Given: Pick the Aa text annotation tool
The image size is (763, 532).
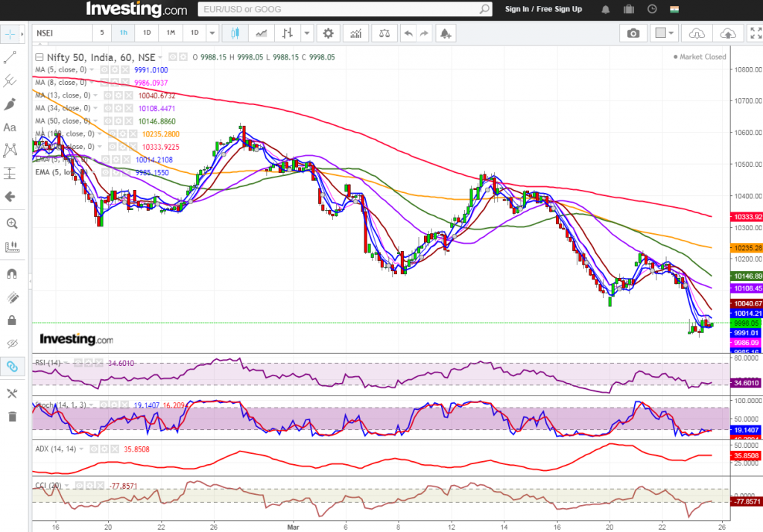Looking at the screenshot, I should pyautogui.click(x=10, y=127).
